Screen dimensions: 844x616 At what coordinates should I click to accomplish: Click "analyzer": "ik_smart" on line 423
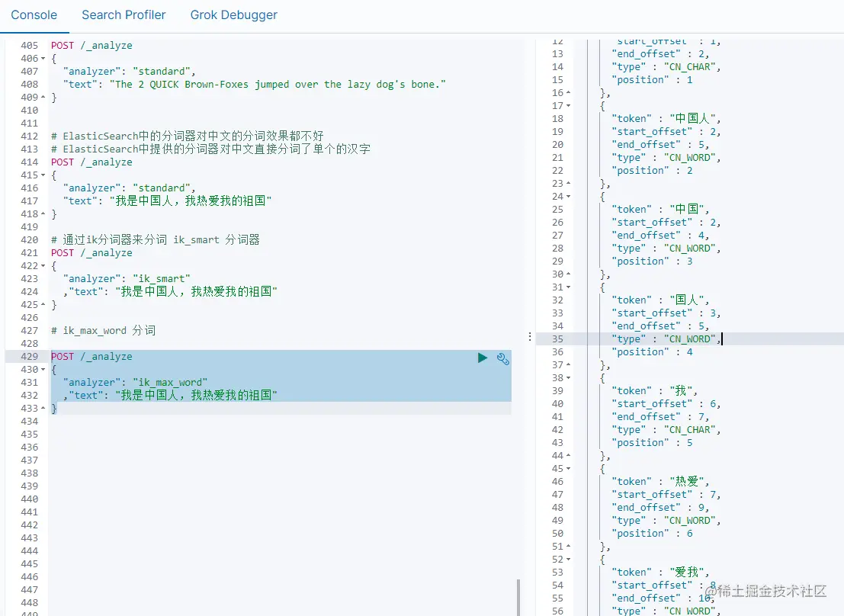pyautogui.click(x=127, y=278)
